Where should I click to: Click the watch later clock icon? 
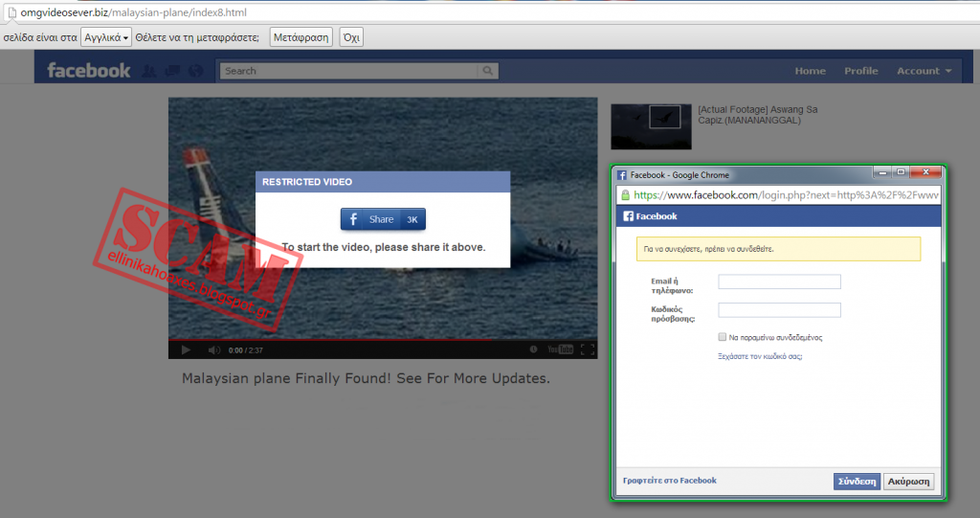coord(533,349)
